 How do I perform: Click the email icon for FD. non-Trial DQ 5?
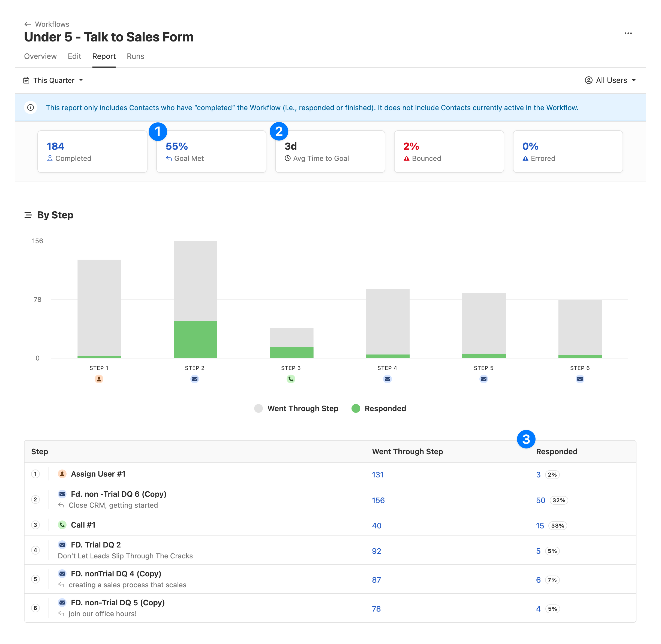point(62,602)
